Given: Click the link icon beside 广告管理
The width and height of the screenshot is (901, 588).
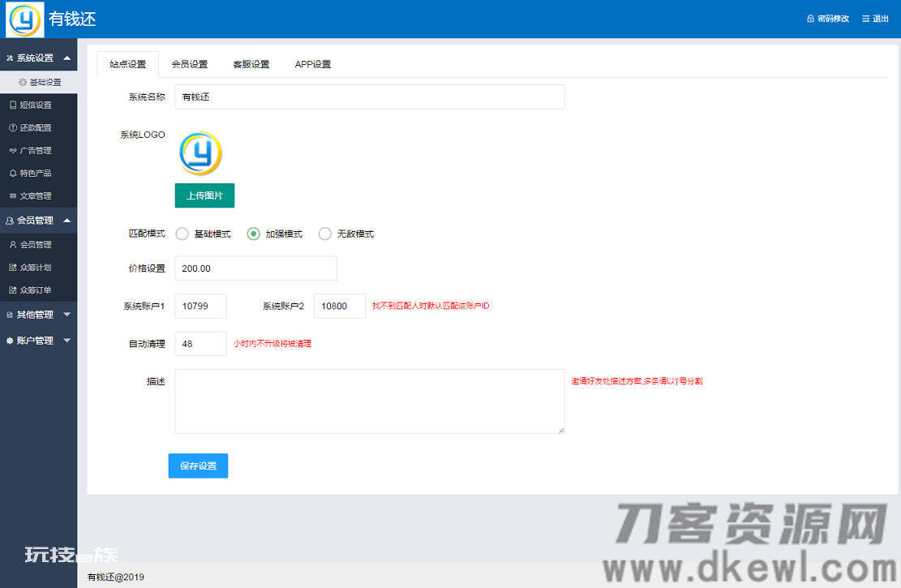Looking at the screenshot, I should tap(13, 151).
